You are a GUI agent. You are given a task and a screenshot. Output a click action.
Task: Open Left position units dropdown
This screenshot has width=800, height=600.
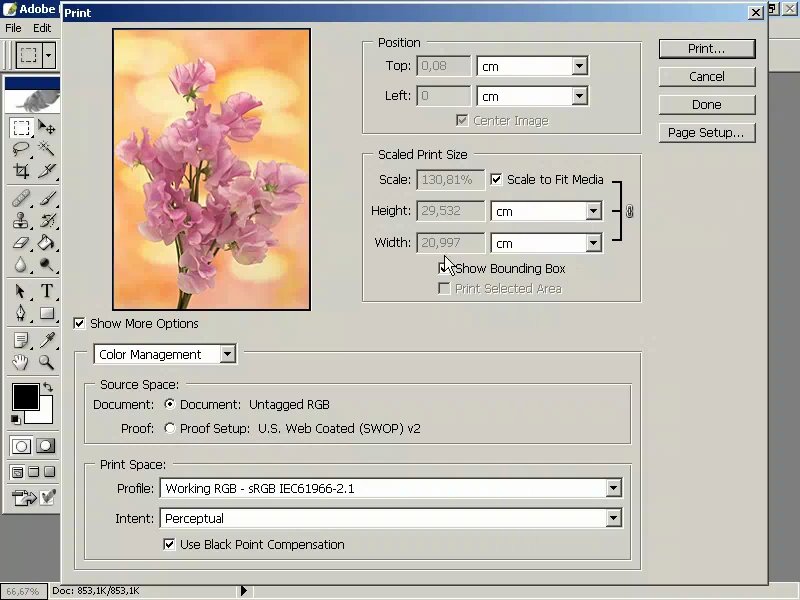tap(579, 96)
